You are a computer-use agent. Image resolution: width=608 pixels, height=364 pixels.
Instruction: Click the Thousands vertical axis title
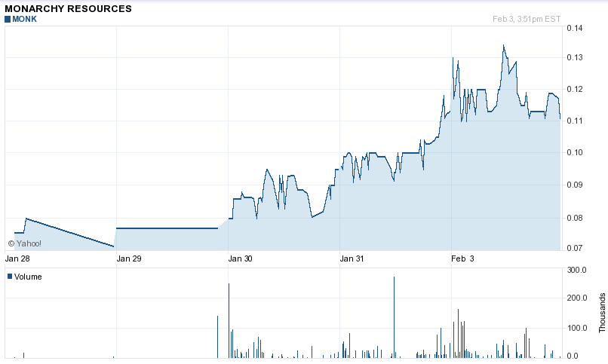click(602, 313)
